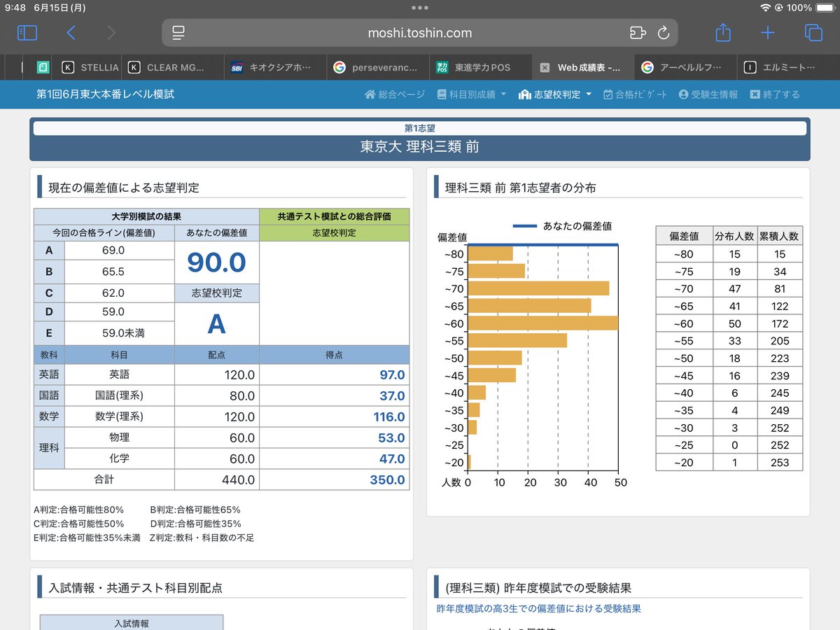The height and width of the screenshot is (630, 840).
Task: Click the ~70 bar in the chart
Action: pos(538,288)
